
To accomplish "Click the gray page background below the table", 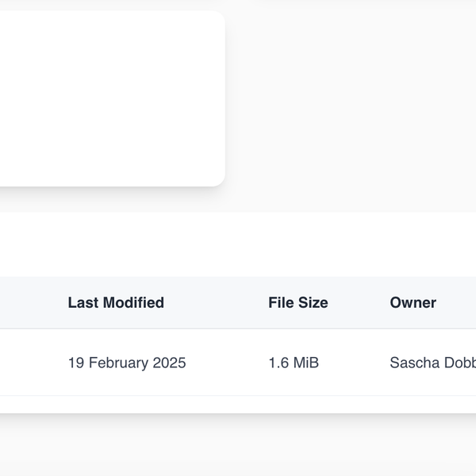I will pyautogui.click(x=238, y=448).
